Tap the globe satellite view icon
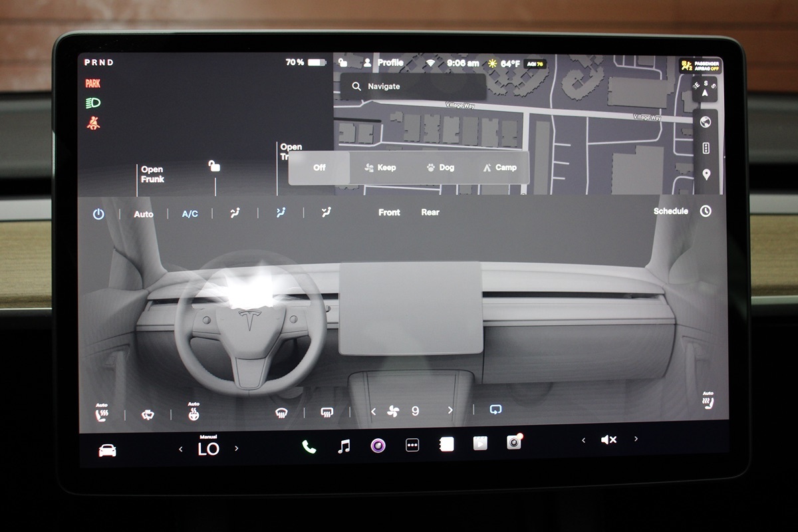 [706, 122]
